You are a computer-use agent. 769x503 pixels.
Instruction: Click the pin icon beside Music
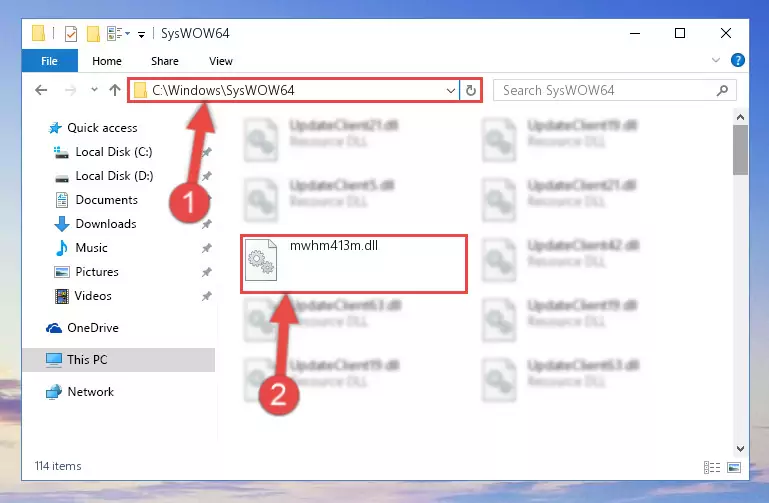[x=206, y=248]
